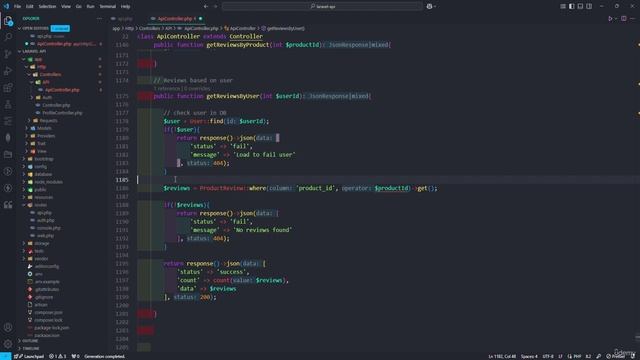
Task: Open errors and warnings count in status bar
Action: click(x=58, y=356)
